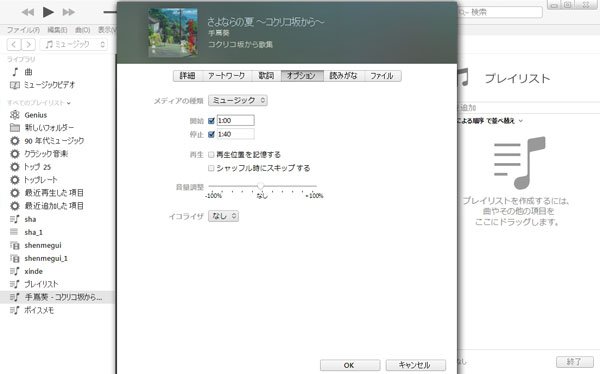
Task: Switch to the 歌詞 tab
Action: click(266, 76)
